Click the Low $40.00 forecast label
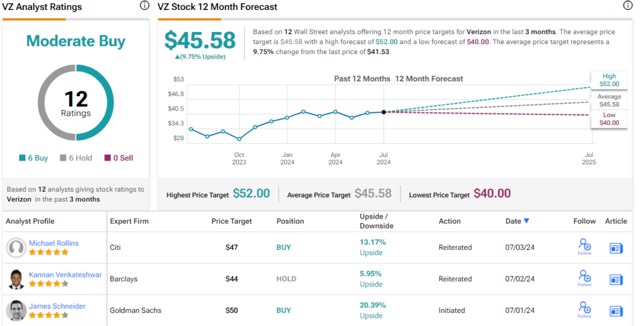This screenshot has height=326, width=644. pyautogui.click(x=609, y=119)
